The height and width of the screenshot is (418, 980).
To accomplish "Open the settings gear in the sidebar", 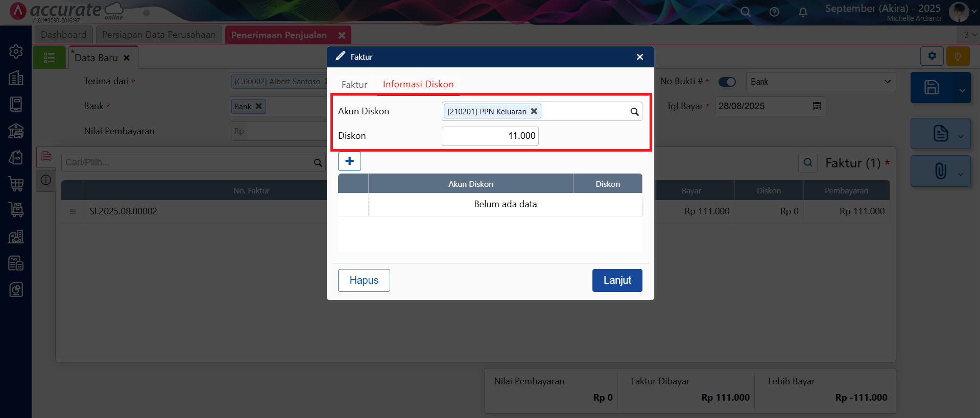I will pos(16,51).
